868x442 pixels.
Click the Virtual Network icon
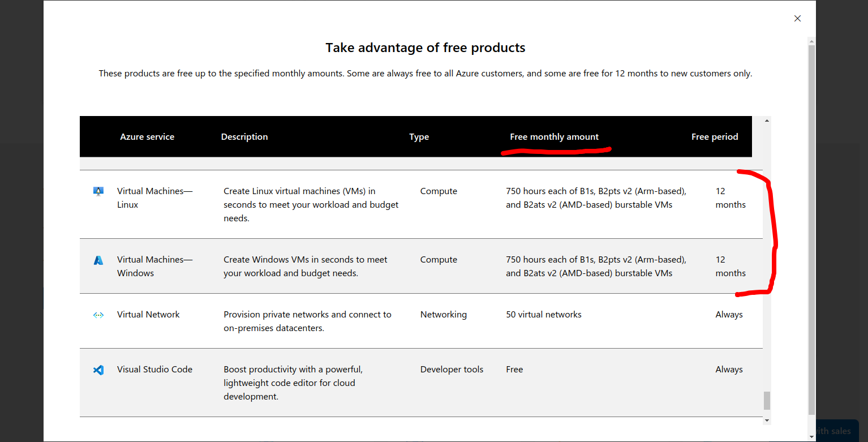click(98, 315)
